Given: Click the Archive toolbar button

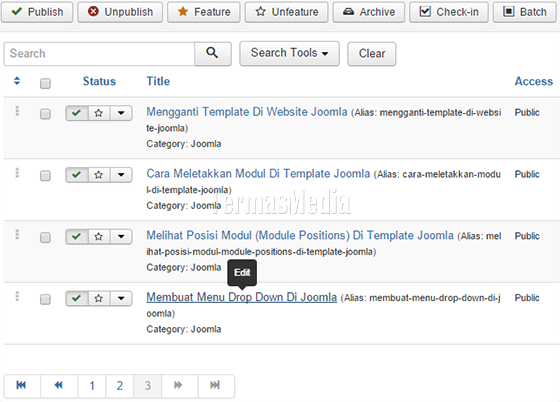Looking at the screenshot, I should pyautogui.click(x=369, y=12).
